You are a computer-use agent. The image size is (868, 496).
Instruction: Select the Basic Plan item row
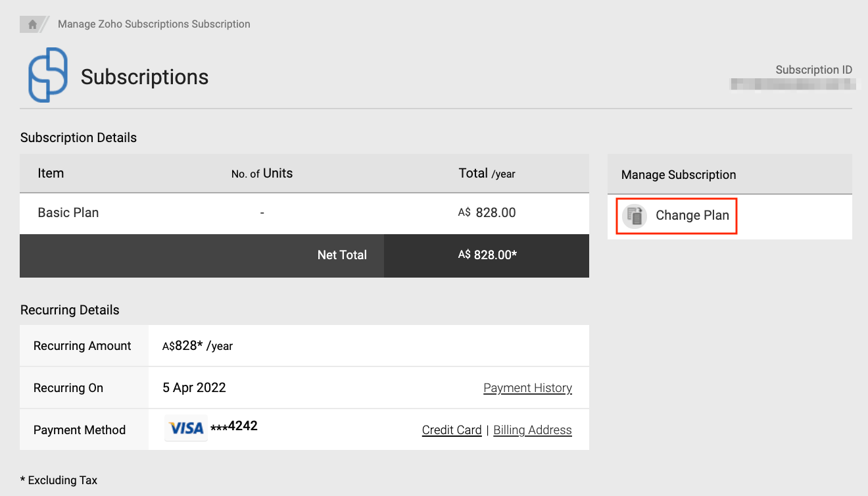click(68, 213)
